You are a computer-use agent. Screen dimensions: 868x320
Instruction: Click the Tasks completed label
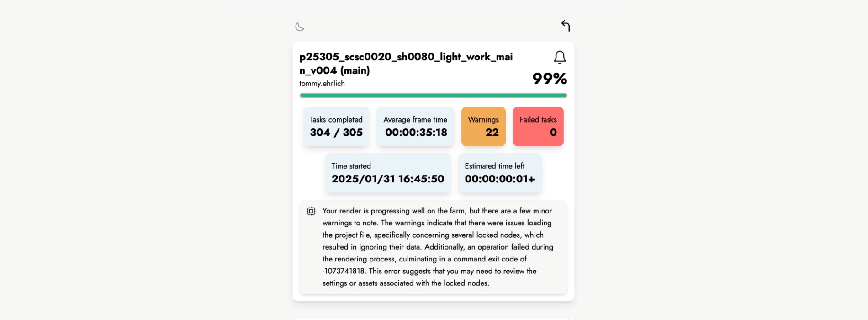click(x=336, y=120)
